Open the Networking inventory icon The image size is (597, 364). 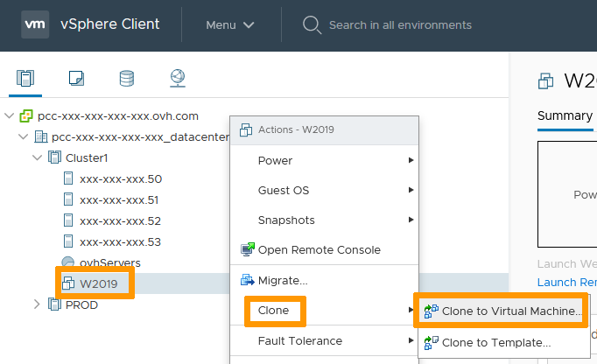coord(178,79)
